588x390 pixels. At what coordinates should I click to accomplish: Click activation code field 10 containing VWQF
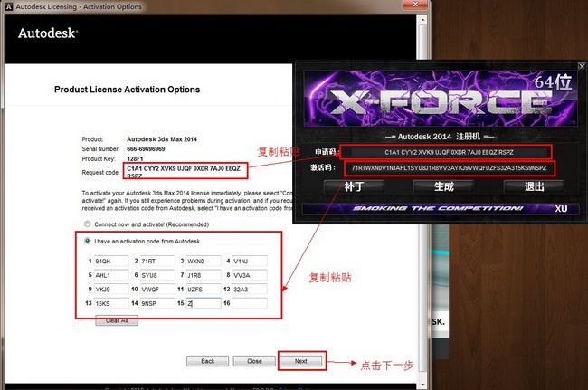click(x=157, y=290)
